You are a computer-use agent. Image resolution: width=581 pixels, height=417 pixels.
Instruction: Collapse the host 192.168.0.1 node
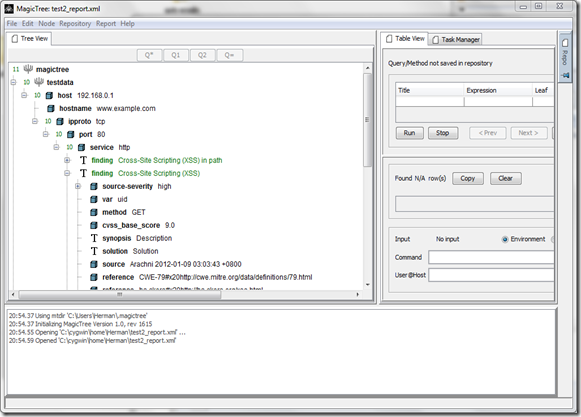pos(24,95)
